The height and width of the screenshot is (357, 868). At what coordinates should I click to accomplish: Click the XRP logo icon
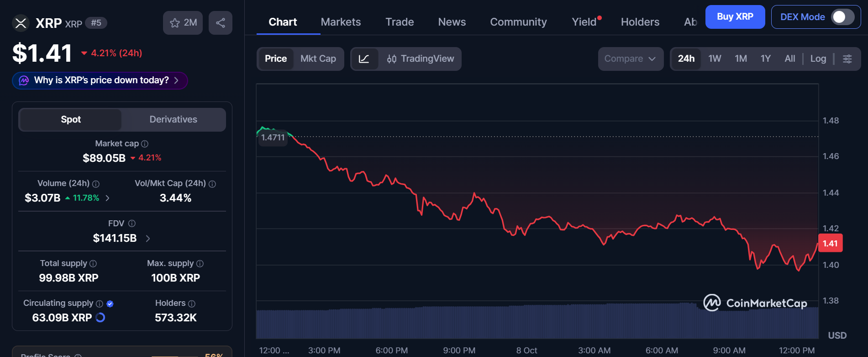[21, 23]
